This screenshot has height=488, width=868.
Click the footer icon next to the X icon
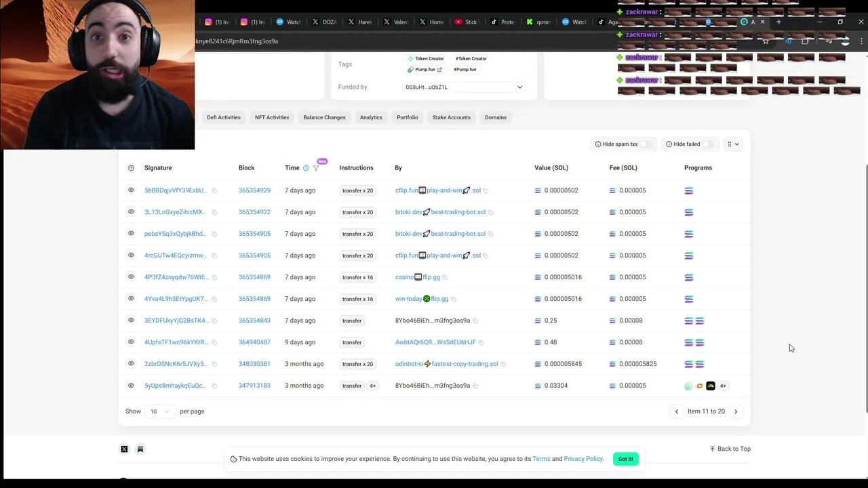(140, 449)
